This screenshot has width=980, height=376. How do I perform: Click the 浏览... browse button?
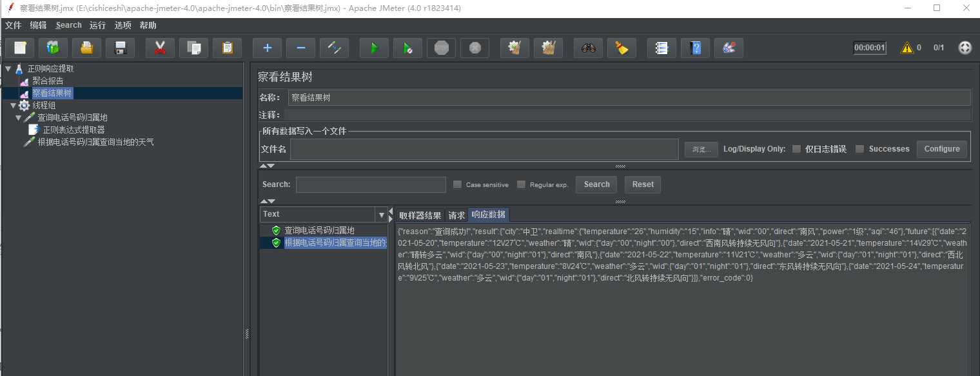[x=701, y=149]
